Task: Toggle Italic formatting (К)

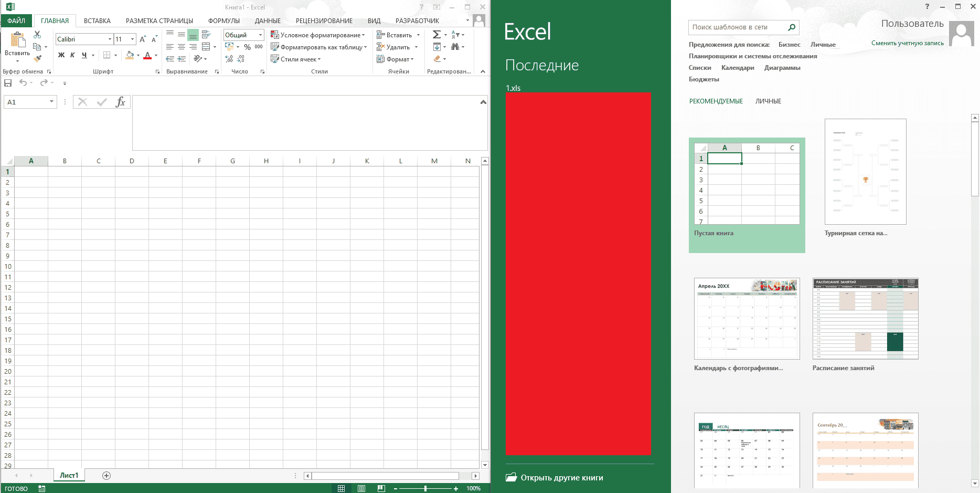Action: click(x=72, y=55)
